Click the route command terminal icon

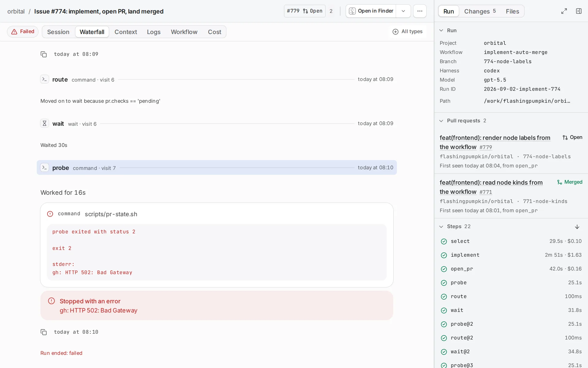[44, 79]
